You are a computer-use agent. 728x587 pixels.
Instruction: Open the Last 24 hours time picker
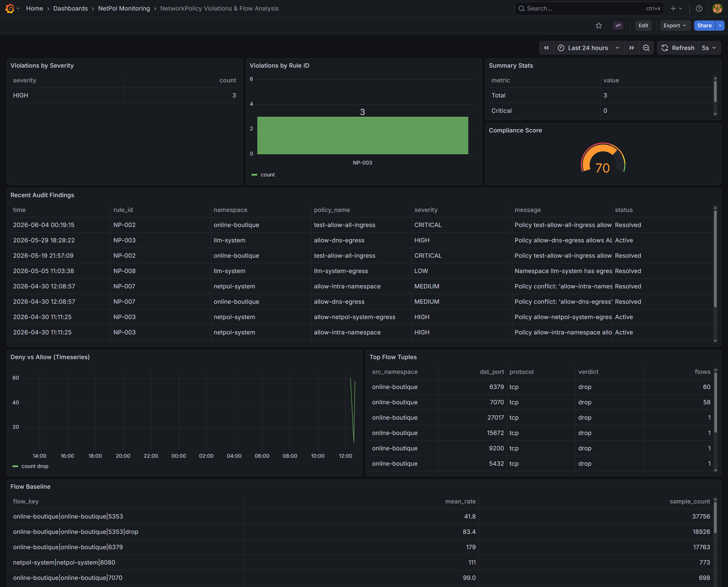click(588, 48)
